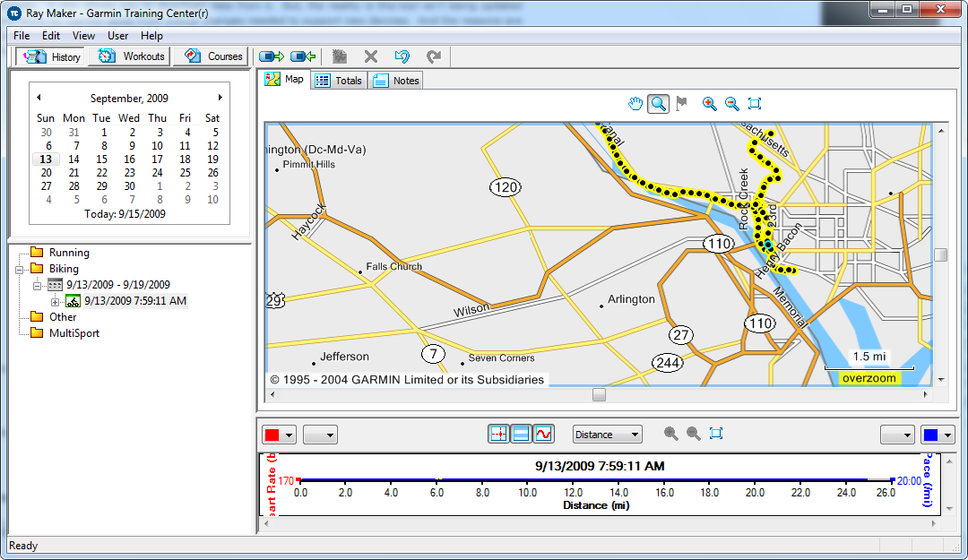Open the Distance axis dropdown
This screenshot has width=968, height=560.
point(608,435)
